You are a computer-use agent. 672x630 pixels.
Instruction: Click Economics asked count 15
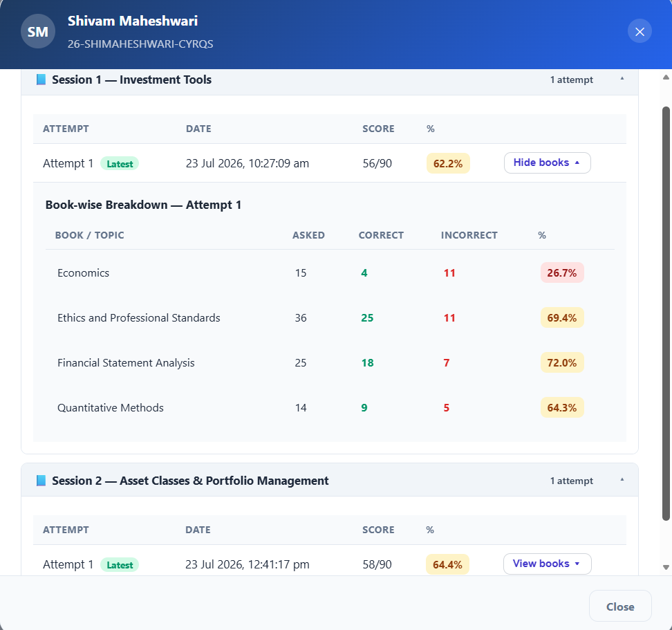tap(301, 273)
